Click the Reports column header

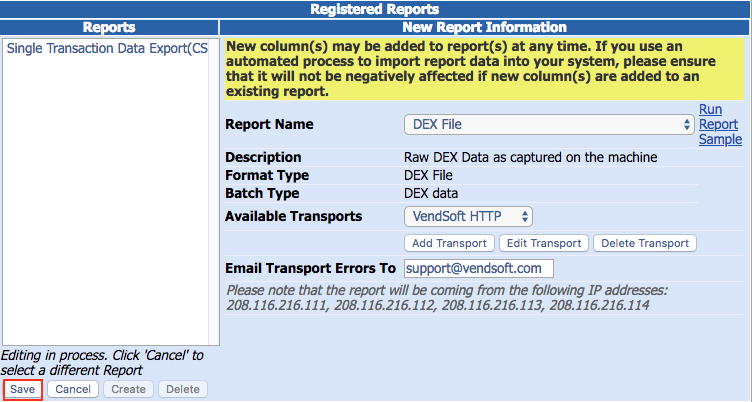109,27
